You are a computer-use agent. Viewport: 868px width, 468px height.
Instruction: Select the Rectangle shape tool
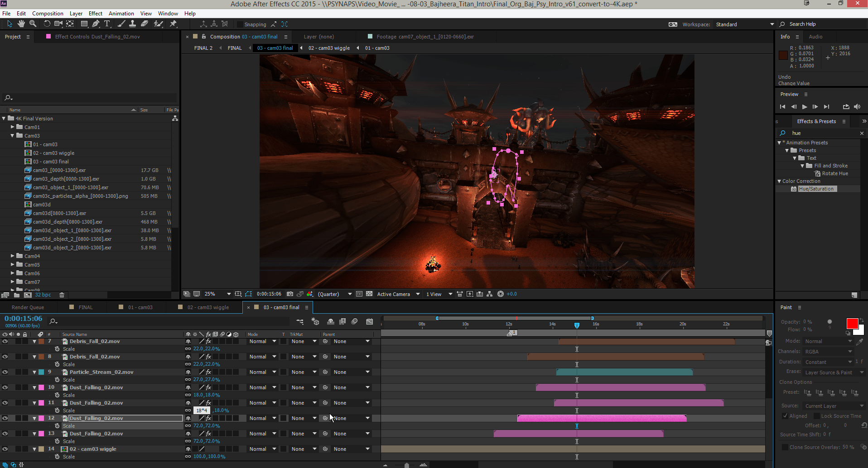click(84, 24)
